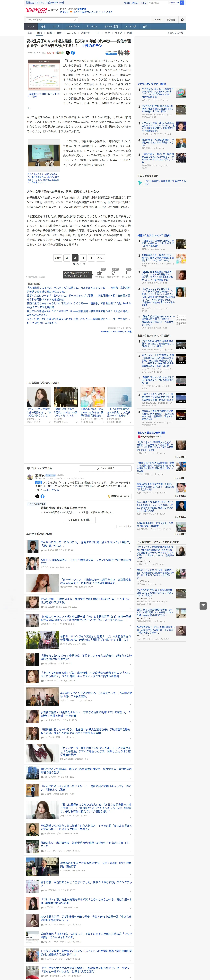The image size is (210, 980).
Task: Go to page 4 of article
Action: pyautogui.click(x=83, y=258)
